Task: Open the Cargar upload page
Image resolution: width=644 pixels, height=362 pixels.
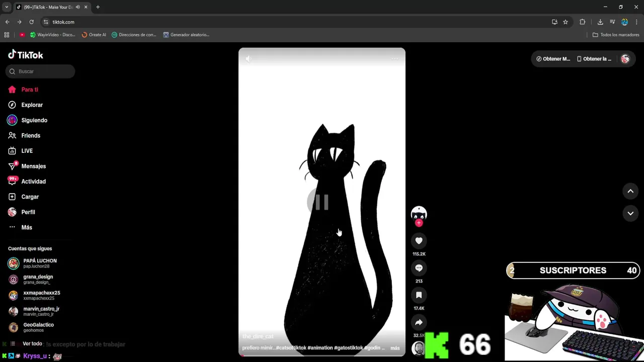Action: tap(23, 197)
